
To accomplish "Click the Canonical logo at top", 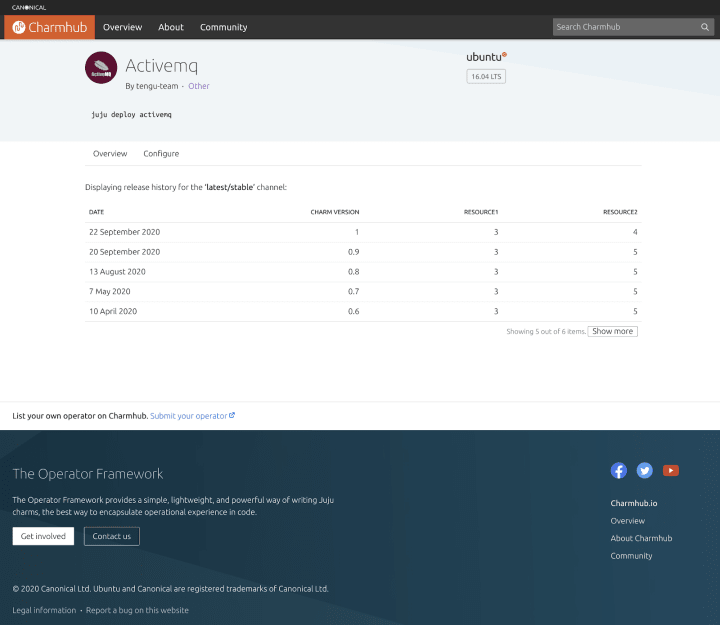I will click(29, 7).
